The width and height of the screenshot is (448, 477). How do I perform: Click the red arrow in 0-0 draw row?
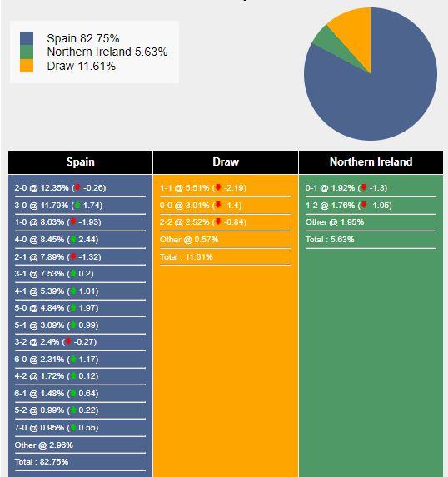click(x=217, y=205)
